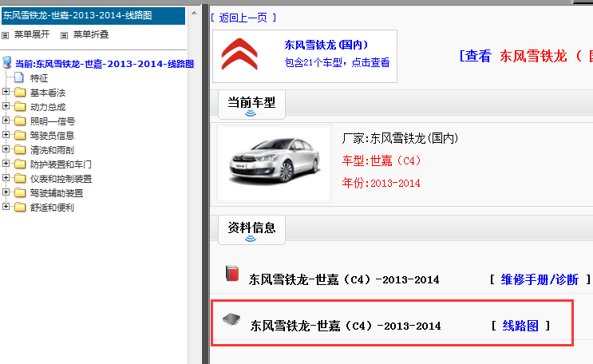Click the 舒适和便利 folder icon
Screen dimensions: 593x364
click(20, 208)
